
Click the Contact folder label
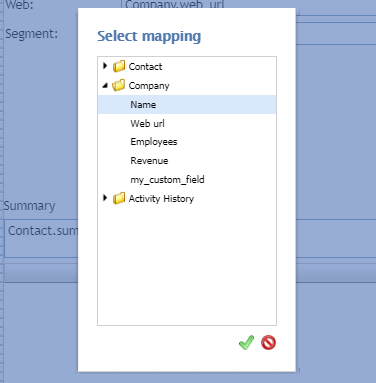coord(145,67)
